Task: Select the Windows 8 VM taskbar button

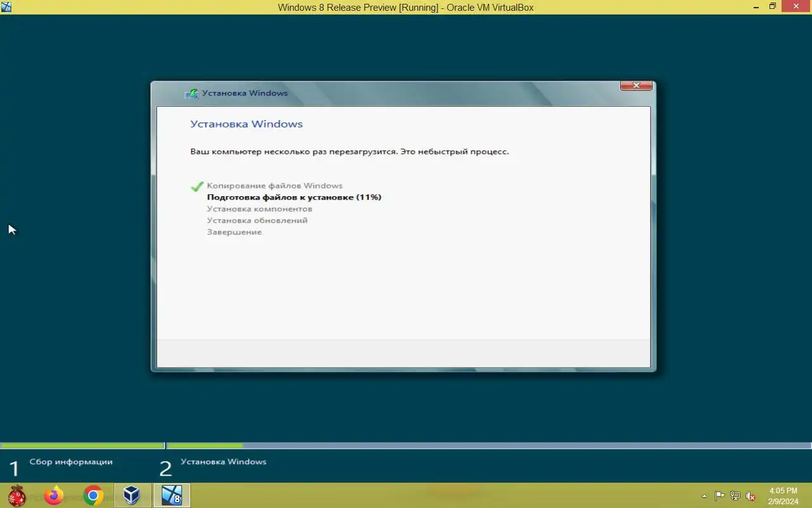Action: (x=171, y=495)
